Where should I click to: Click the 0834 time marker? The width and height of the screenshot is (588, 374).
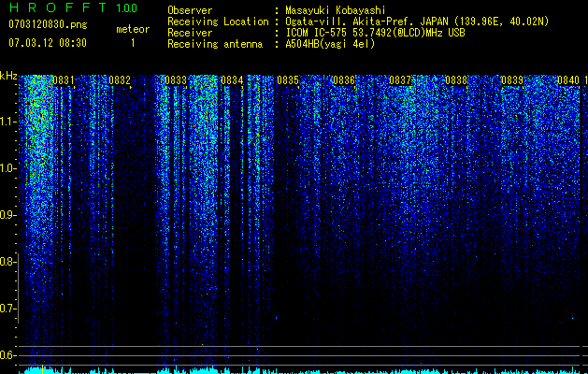(232, 80)
